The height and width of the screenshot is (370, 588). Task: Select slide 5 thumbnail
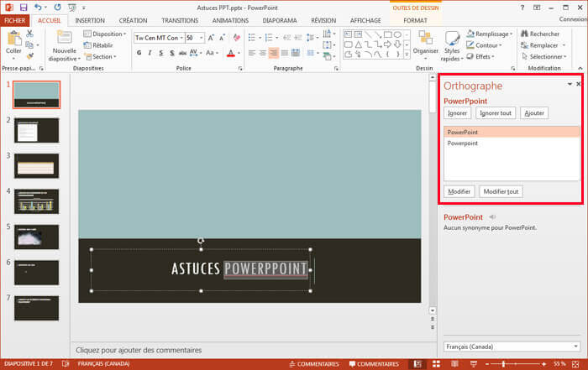36,237
